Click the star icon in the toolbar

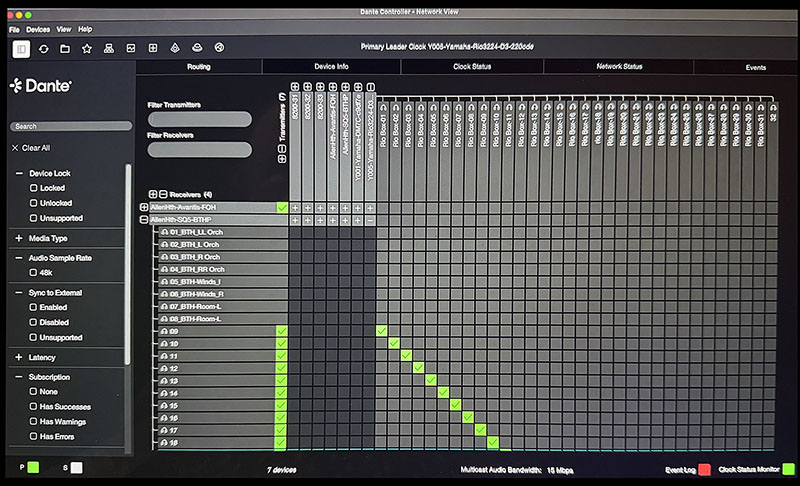pyautogui.click(x=87, y=49)
